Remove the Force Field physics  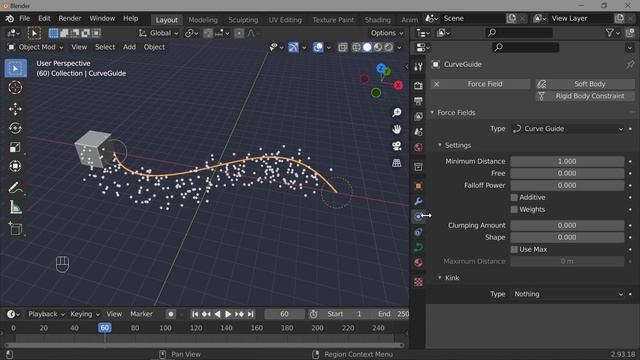point(480,84)
